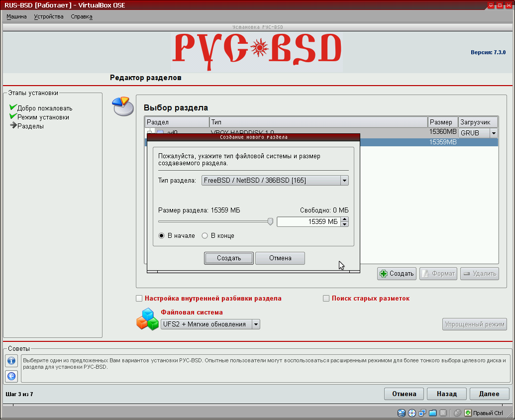Click the colored cubes file system icon

point(147,319)
